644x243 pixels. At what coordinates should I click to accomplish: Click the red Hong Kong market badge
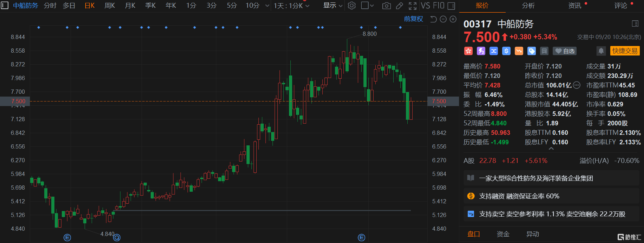(468, 51)
